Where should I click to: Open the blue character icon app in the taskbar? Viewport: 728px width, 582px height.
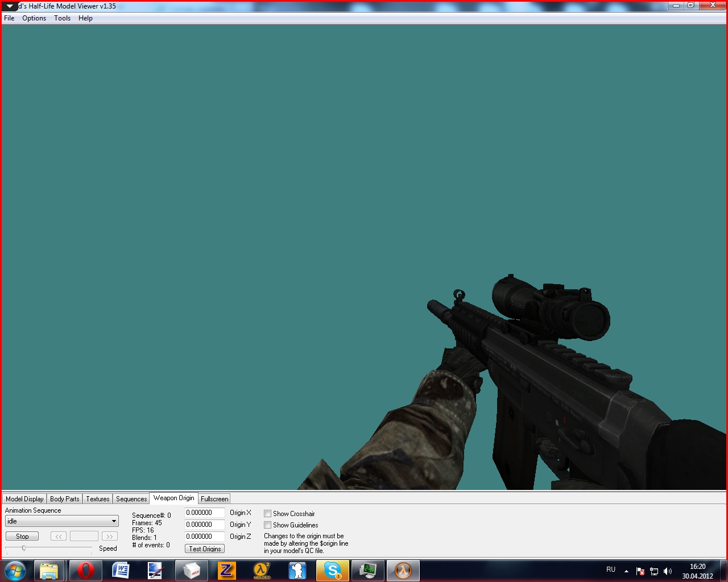tap(297, 570)
